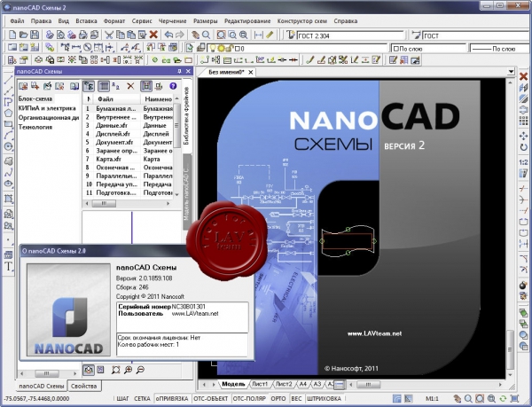Open document tabs list dropdown arrow
Image resolution: width=532 pixels, height=407 pixels.
(x=511, y=71)
